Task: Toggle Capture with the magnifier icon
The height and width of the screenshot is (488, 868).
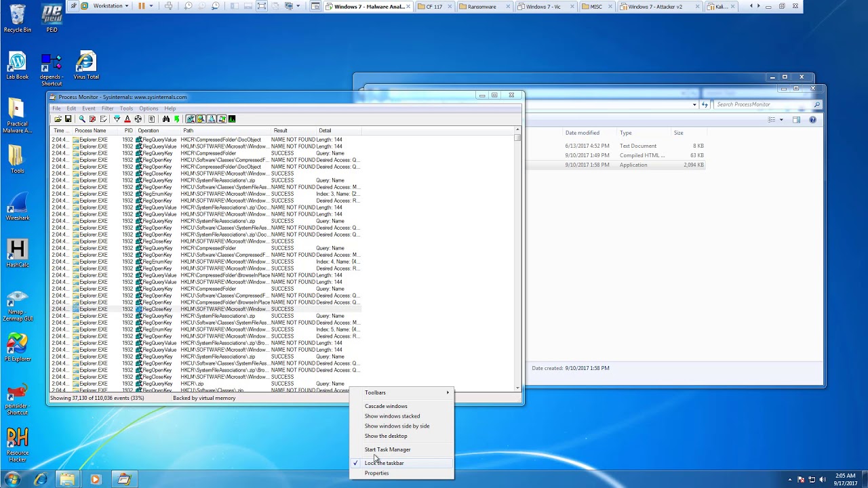Action: coord(82,119)
